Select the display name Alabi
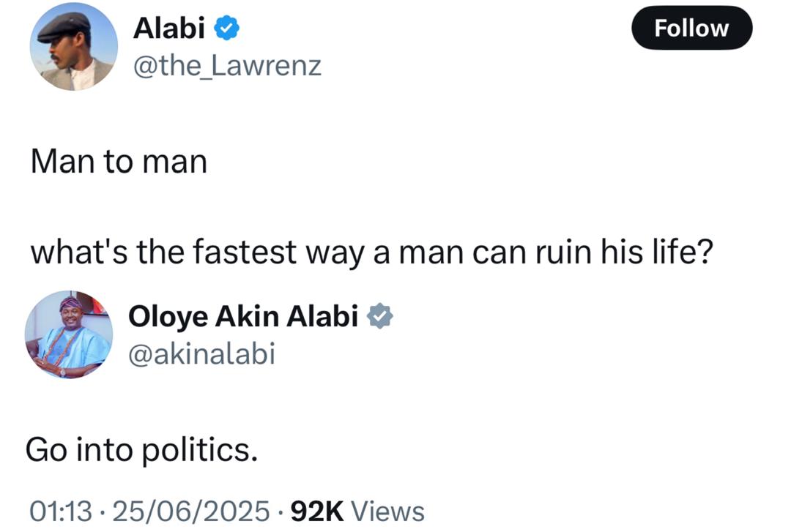This screenshot has height=532, width=791. pos(170,28)
